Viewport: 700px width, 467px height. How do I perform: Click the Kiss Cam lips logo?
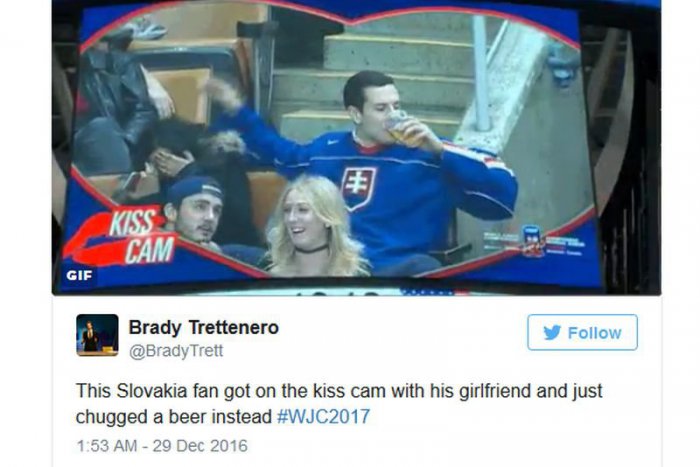[125, 237]
